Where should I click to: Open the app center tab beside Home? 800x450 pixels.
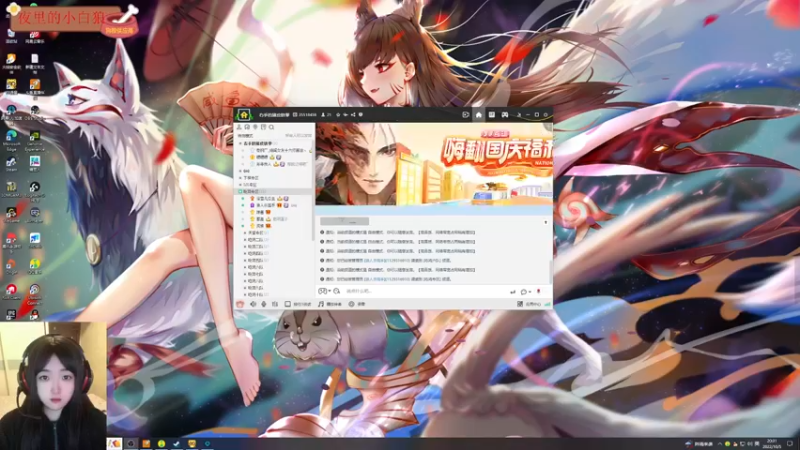(491, 115)
